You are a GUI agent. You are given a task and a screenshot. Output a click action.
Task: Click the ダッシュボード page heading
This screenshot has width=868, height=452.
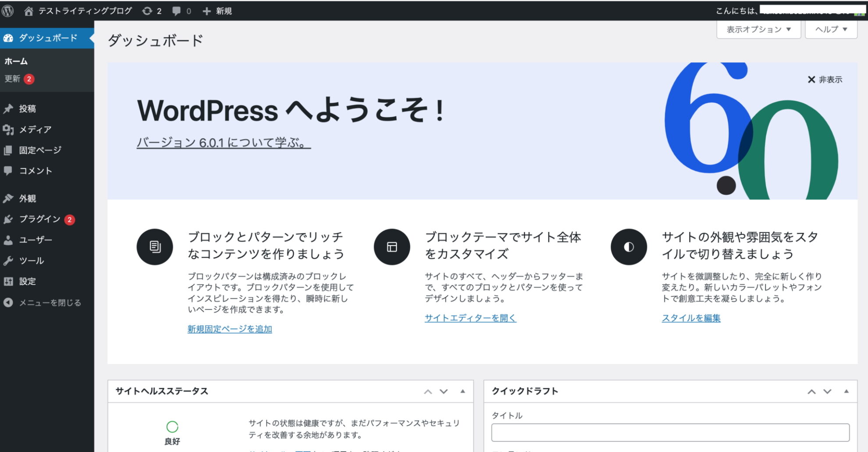[155, 40]
